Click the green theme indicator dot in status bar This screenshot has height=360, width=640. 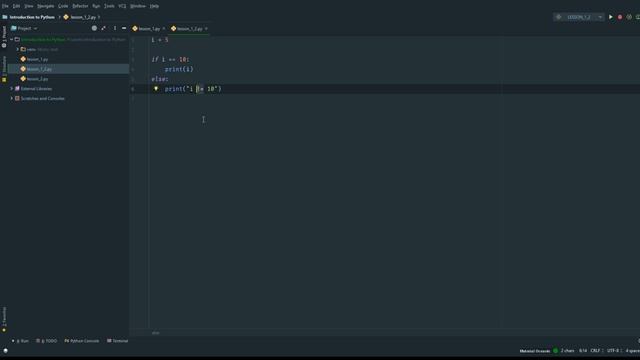[x=555, y=351]
